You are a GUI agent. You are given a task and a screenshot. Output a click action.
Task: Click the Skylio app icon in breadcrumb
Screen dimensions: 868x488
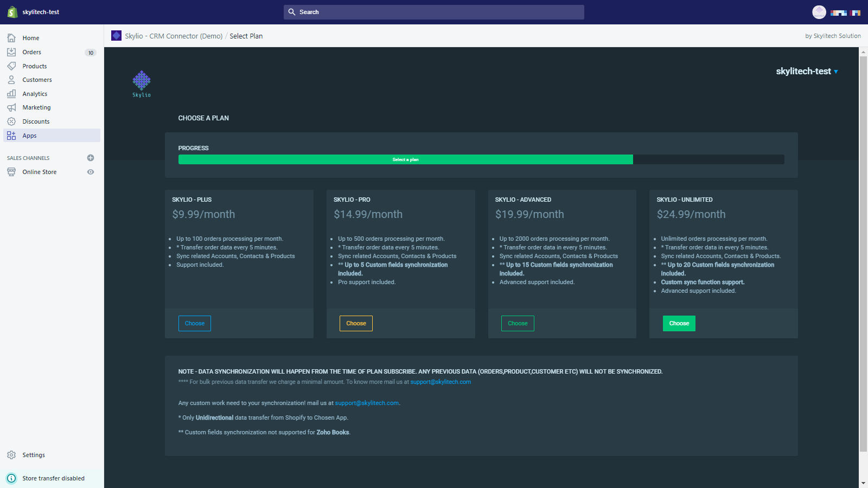116,36
